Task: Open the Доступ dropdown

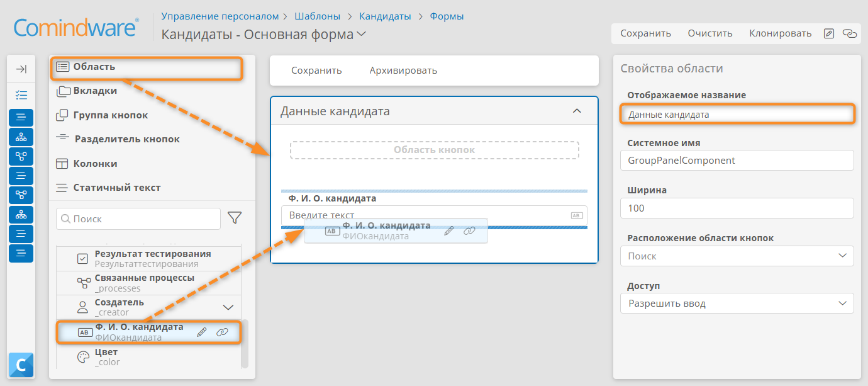Action: 737,304
